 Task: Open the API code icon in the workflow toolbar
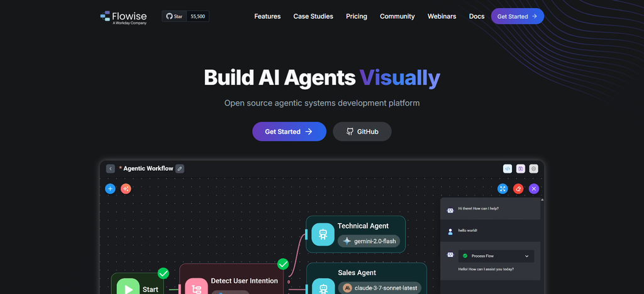(508, 168)
